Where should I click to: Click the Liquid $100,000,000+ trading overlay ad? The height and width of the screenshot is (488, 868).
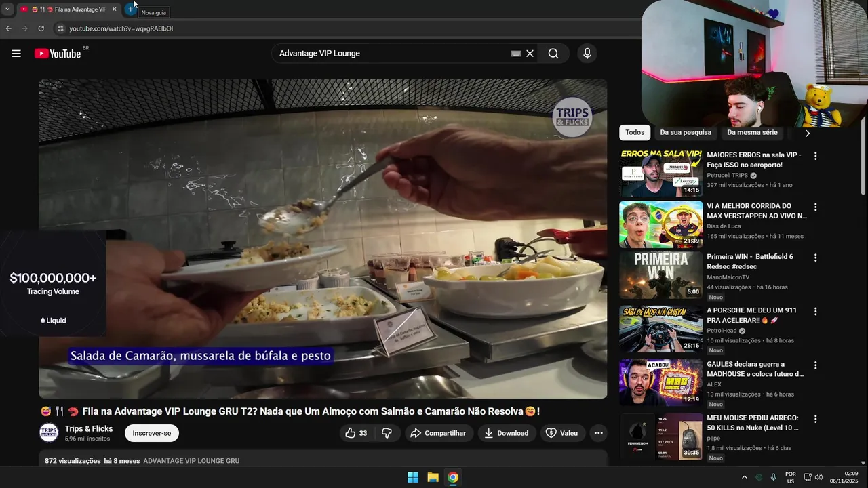(53, 285)
